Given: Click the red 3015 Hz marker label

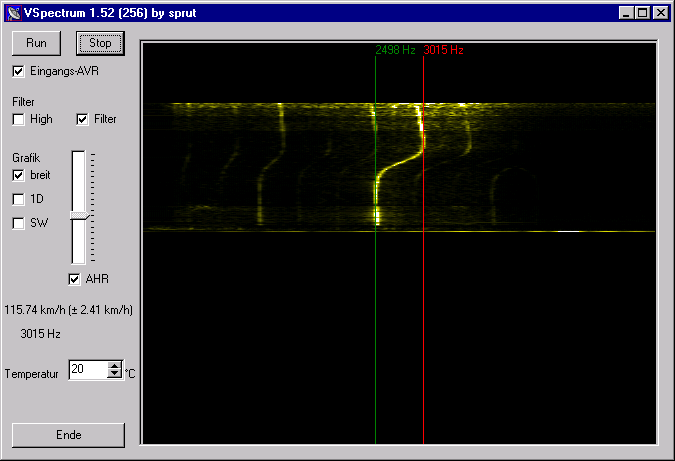Looking at the screenshot, I should pyautogui.click(x=443, y=49).
